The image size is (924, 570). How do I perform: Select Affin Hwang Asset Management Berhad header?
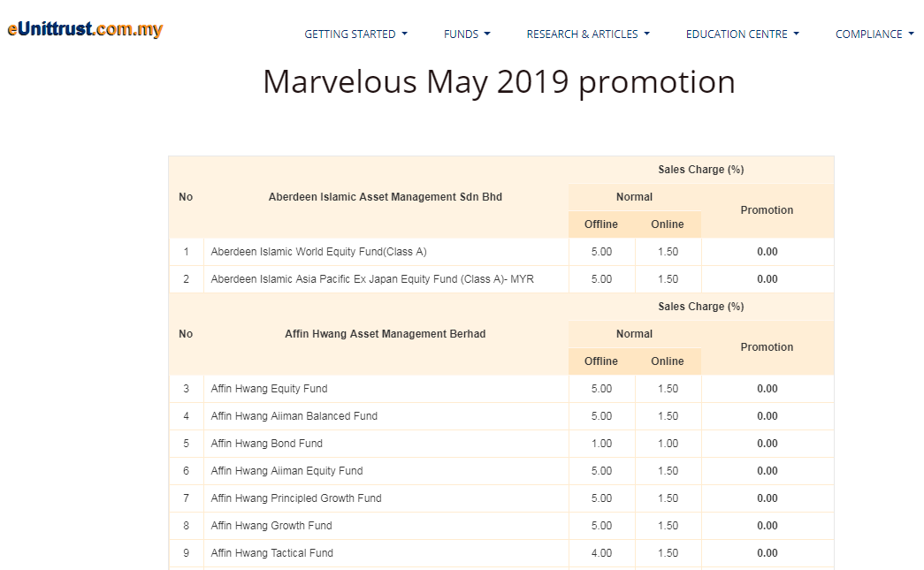tap(386, 334)
